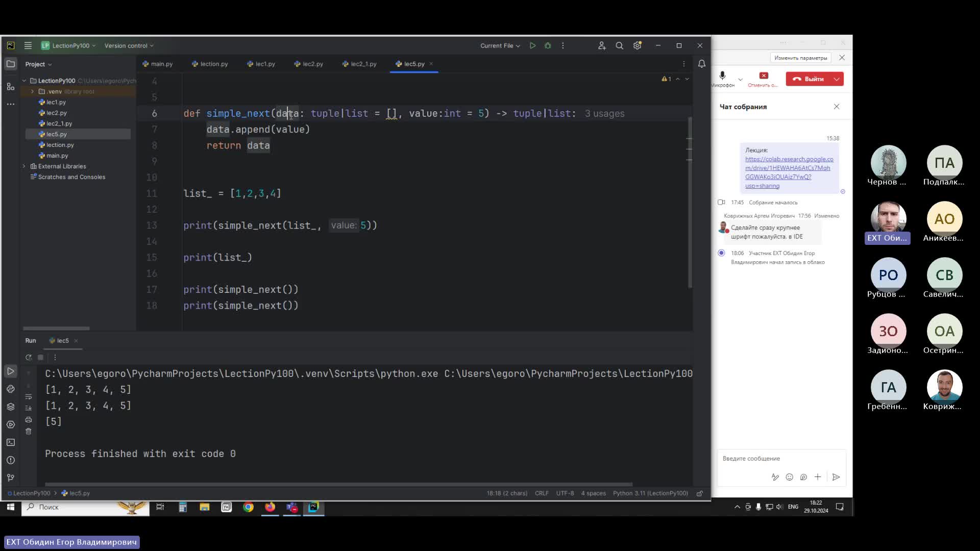The image size is (980, 551).
Task: Click Выйти button to leave meeting
Action: click(x=809, y=79)
